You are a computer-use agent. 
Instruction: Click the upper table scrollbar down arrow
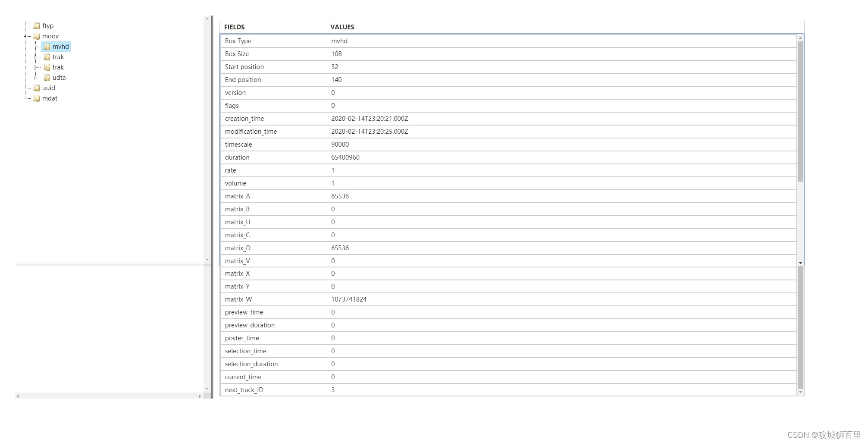[800, 263]
